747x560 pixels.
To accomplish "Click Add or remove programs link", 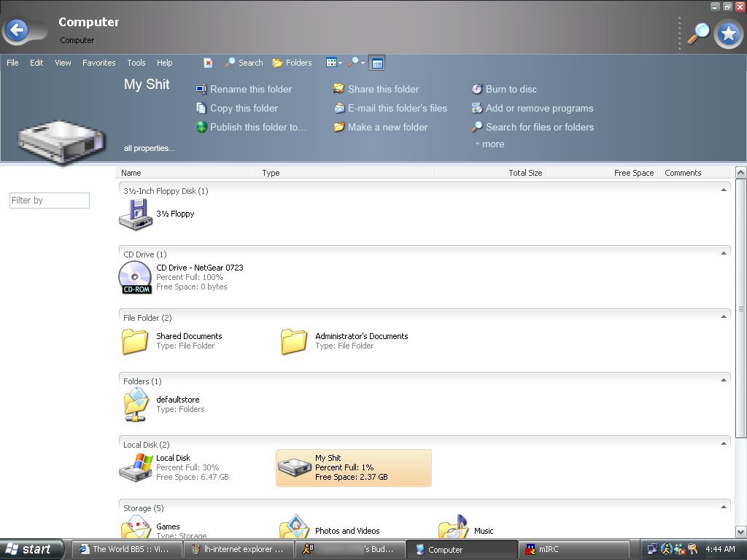I will (x=539, y=108).
